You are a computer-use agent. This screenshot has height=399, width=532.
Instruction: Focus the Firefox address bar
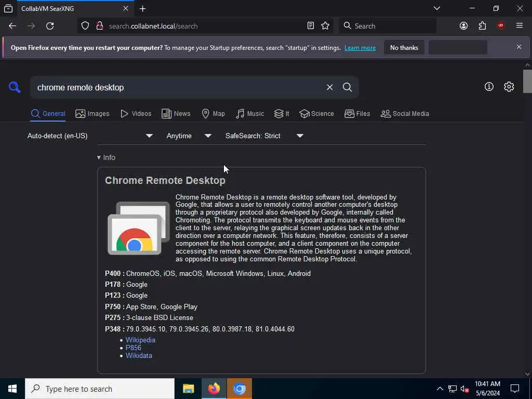[x=204, y=26]
